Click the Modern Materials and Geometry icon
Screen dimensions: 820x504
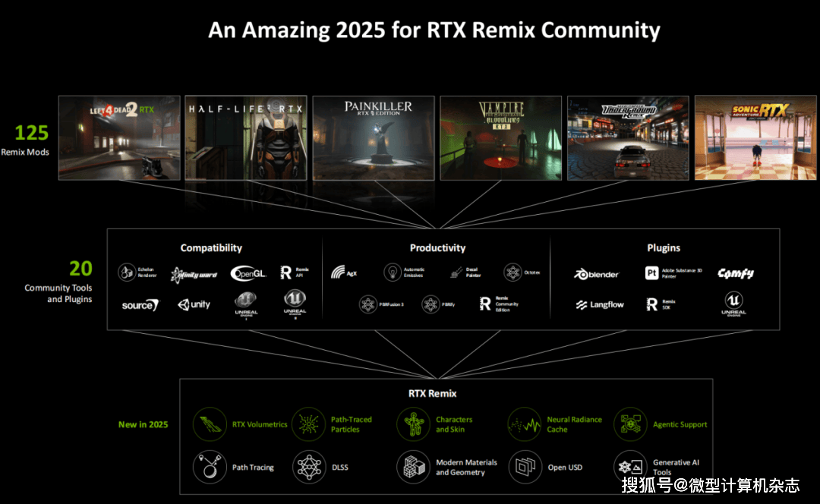tap(414, 468)
